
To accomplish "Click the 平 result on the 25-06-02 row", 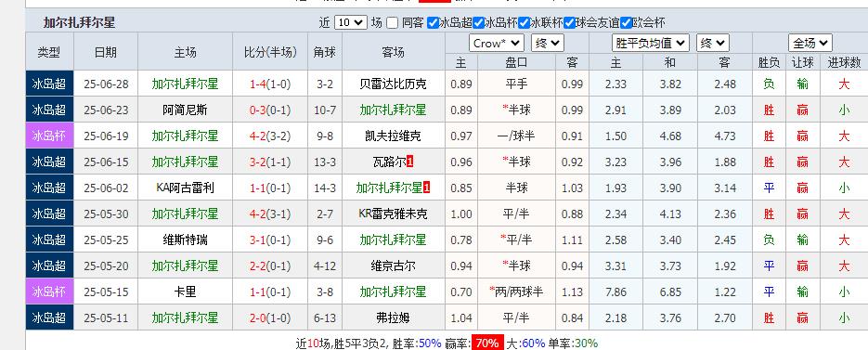I will [769, 188].
